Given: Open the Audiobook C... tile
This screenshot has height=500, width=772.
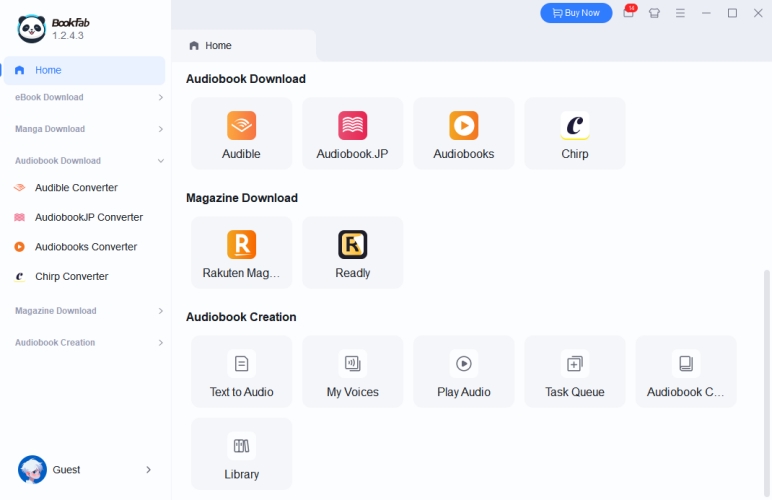Looking at the screenshot, I should tap(686, 372).
